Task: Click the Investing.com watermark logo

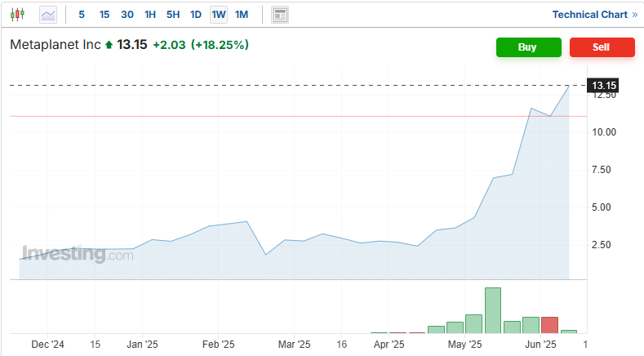Action: (78, 253)
